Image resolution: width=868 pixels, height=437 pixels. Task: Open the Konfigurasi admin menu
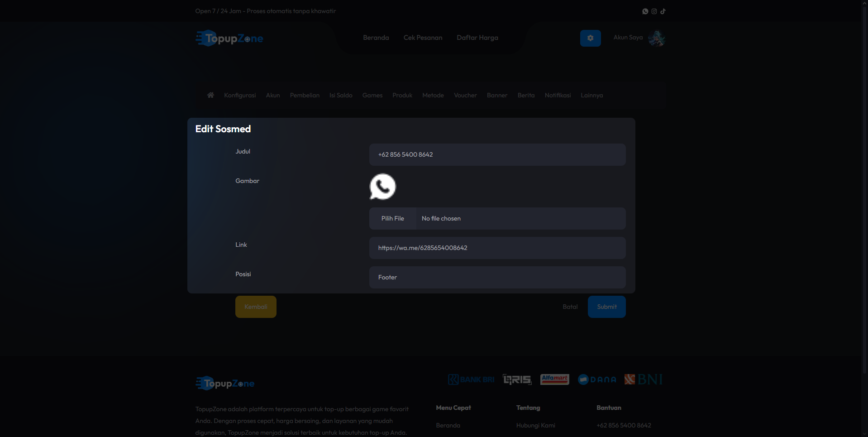click(x=240, y=95)
